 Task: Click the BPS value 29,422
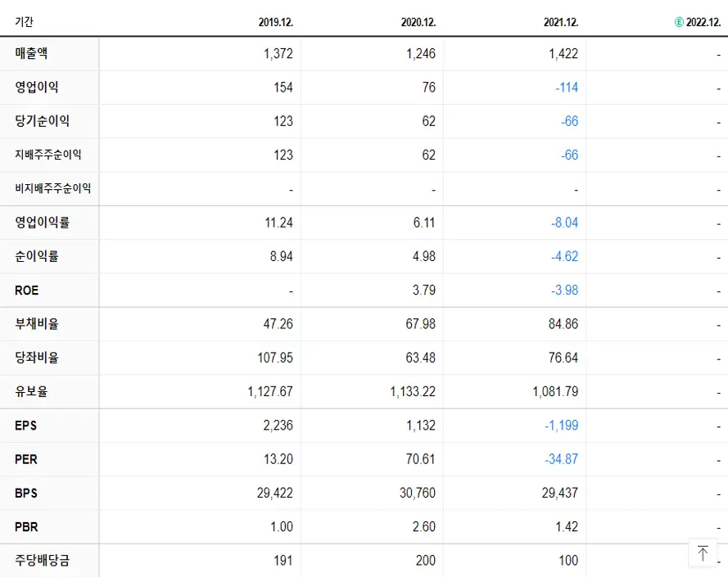coord(275,494)
